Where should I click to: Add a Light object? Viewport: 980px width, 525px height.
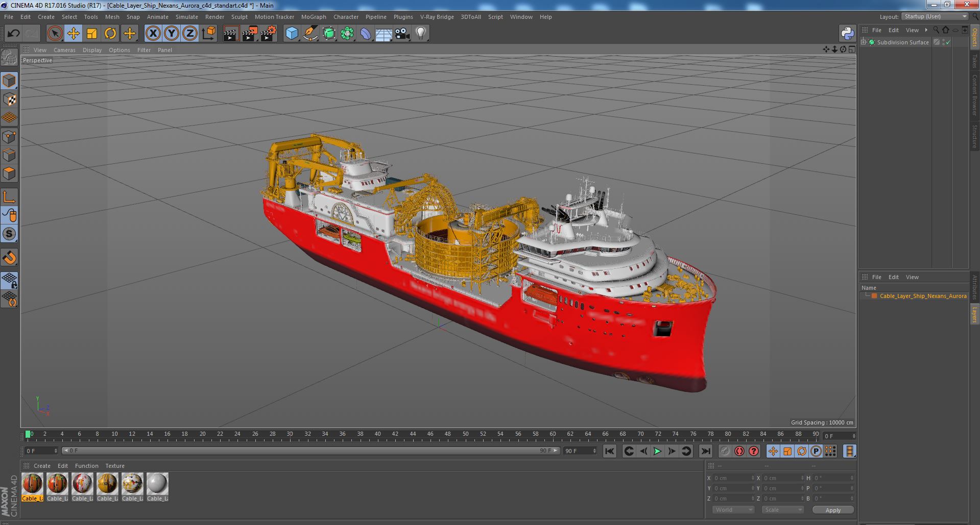421,34
